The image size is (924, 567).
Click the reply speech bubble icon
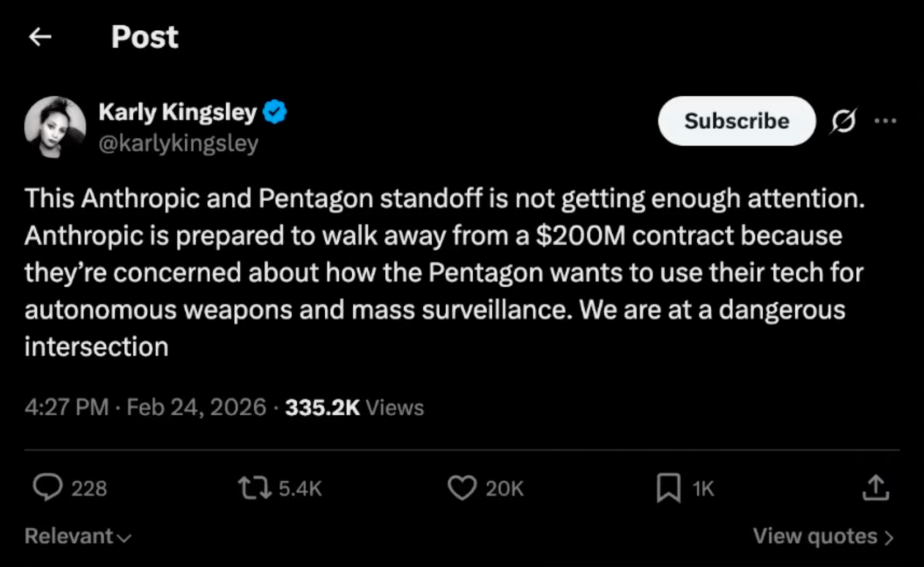point(48,488)
